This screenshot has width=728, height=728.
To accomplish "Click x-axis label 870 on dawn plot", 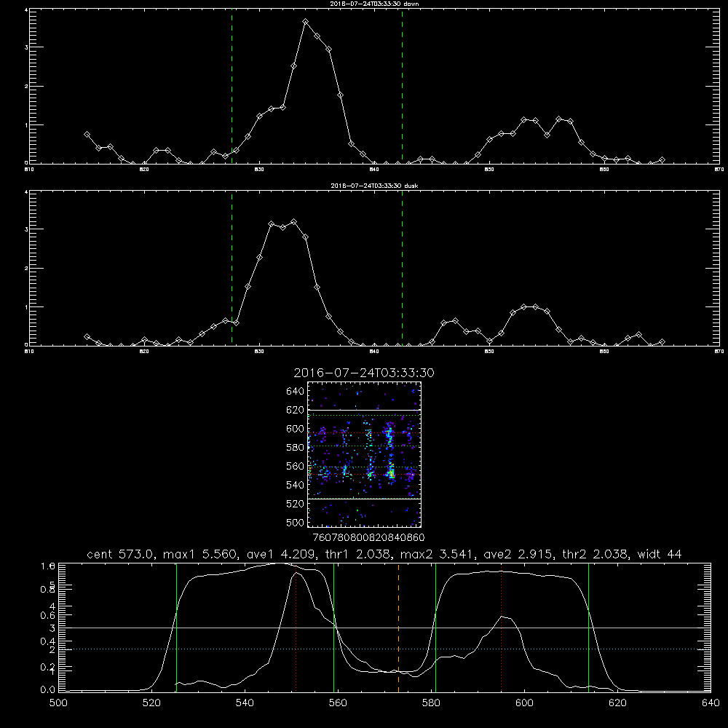I will point(719,170).
